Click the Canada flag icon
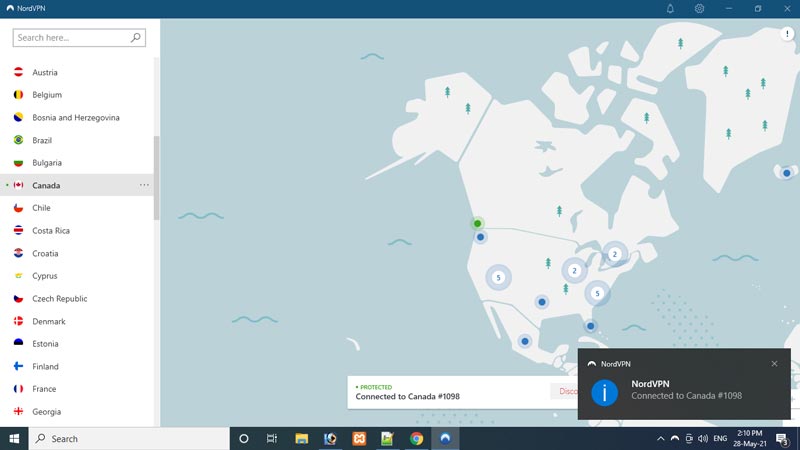 click(18, 185)
